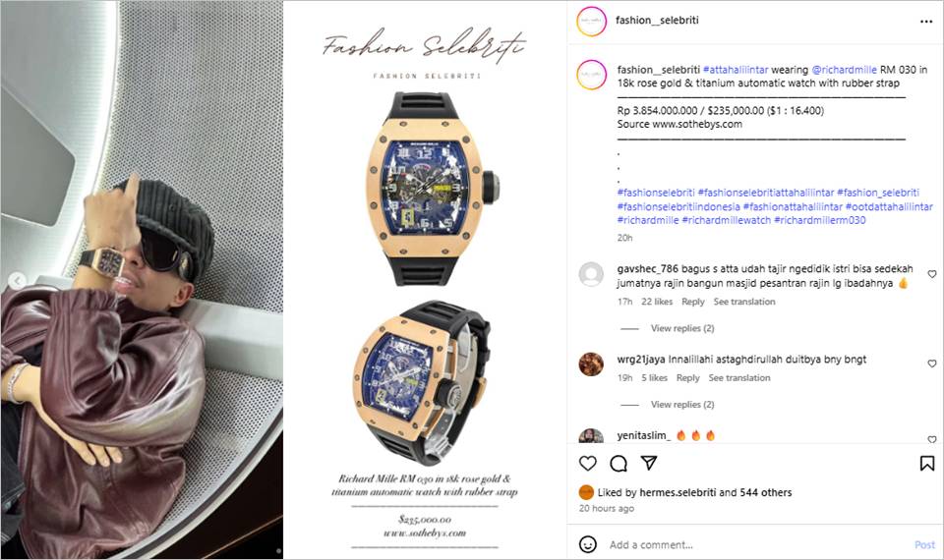
Task: Share the post via paper plane icon
Action: click(x=648, y=463)
